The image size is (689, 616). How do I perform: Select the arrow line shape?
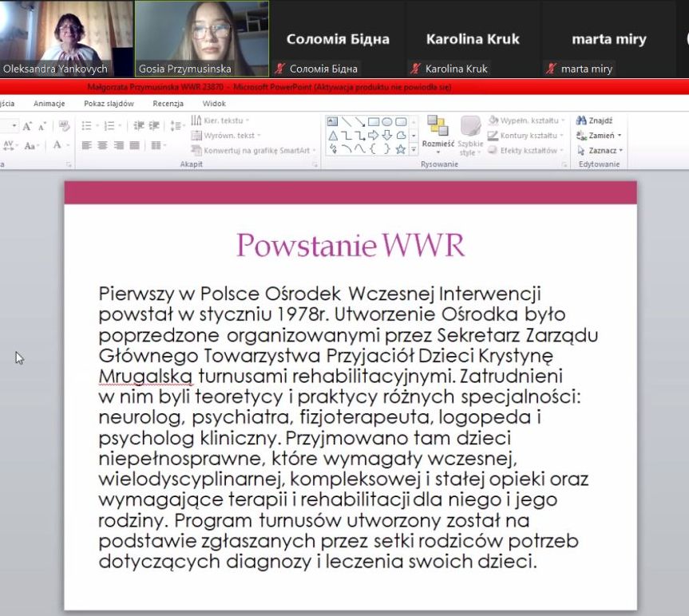[x=360, y=121]
